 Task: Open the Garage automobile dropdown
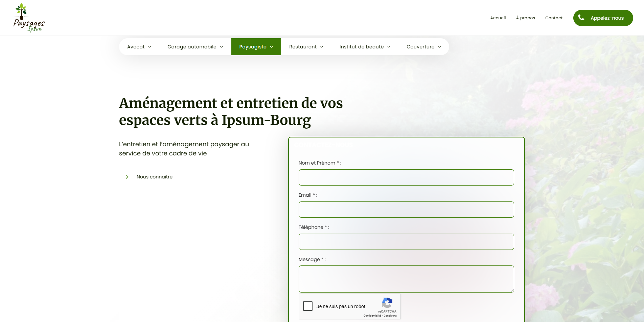pos(195,47)
